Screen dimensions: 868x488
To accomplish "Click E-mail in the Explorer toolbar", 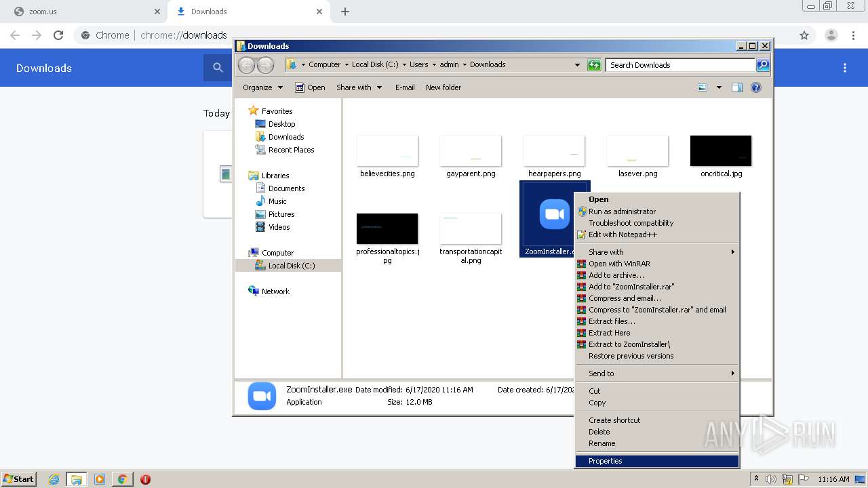I will click(405, 87).
